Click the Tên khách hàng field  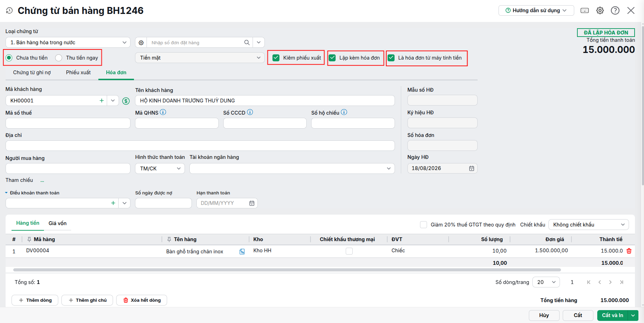pos(265,101)
